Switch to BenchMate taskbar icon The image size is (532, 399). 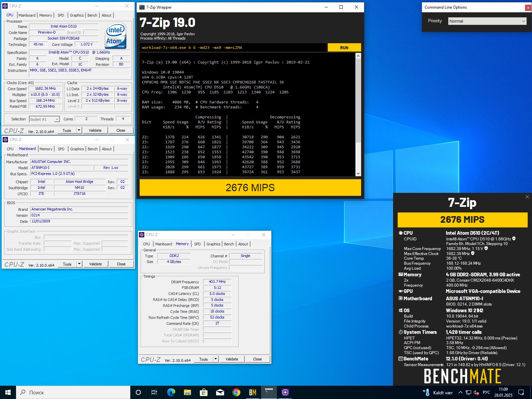[253, 392]
